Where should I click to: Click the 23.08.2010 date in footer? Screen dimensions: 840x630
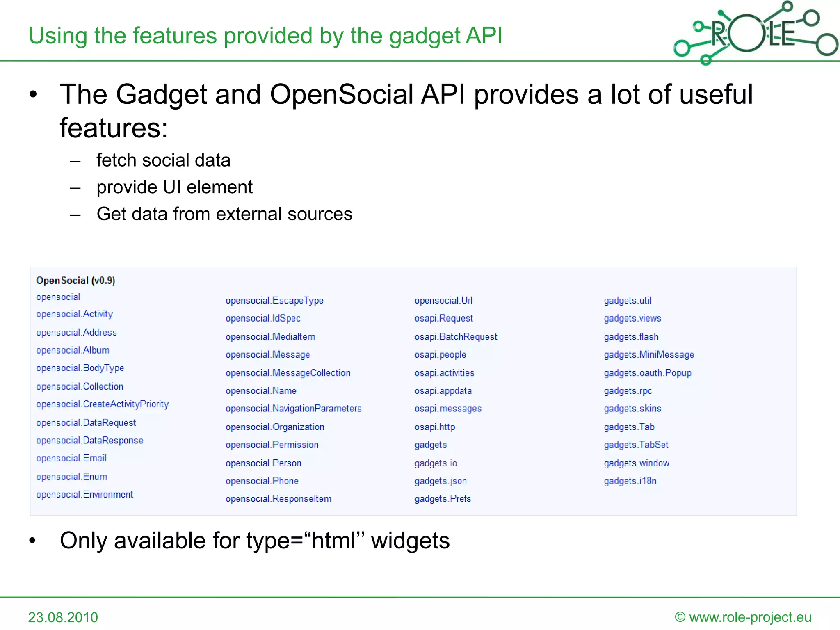pyautogui.click(x=63, y=617)
